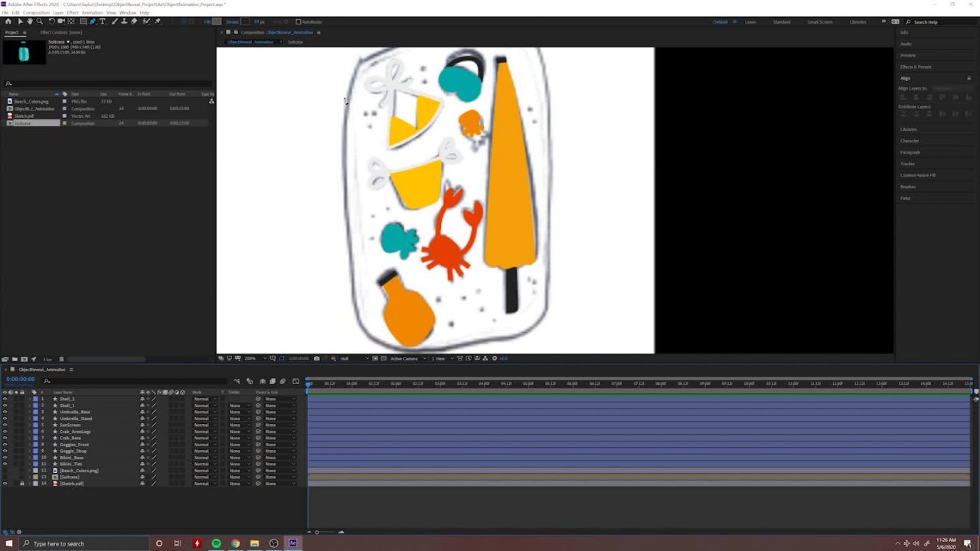This screenshot has width=980, height=551.
Task: Expand the Umbrella_Base layer properties
Action: (30, 412)
